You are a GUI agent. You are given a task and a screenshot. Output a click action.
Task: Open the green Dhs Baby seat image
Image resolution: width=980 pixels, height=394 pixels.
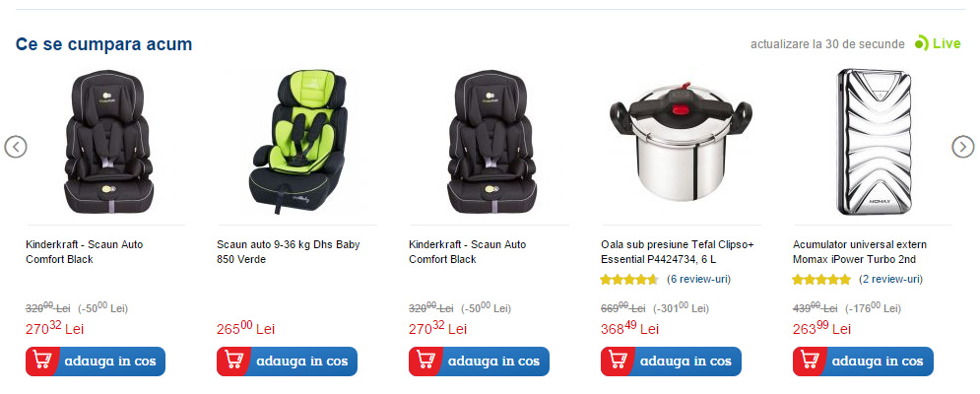coord(296,143)
